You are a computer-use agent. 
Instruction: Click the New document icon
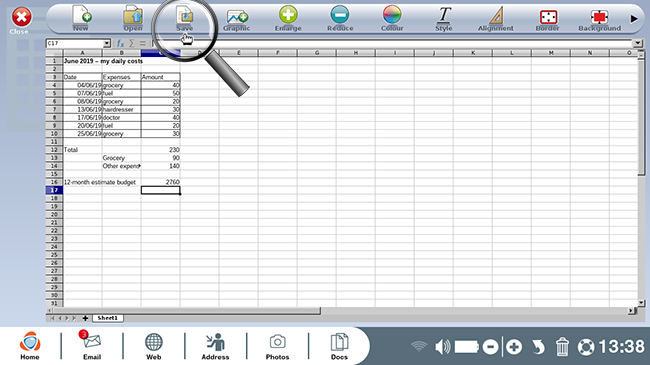tap(81, 16)
